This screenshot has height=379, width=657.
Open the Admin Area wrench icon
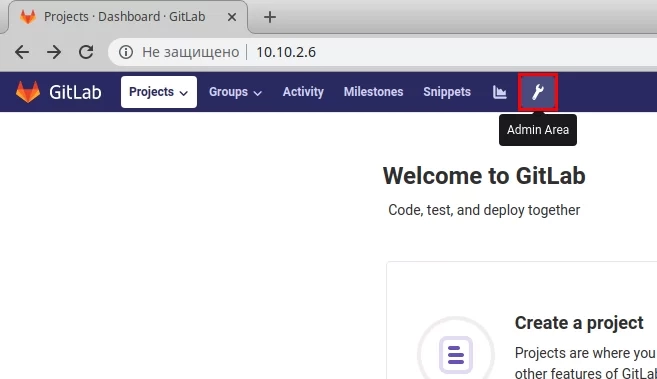(538, 92)
